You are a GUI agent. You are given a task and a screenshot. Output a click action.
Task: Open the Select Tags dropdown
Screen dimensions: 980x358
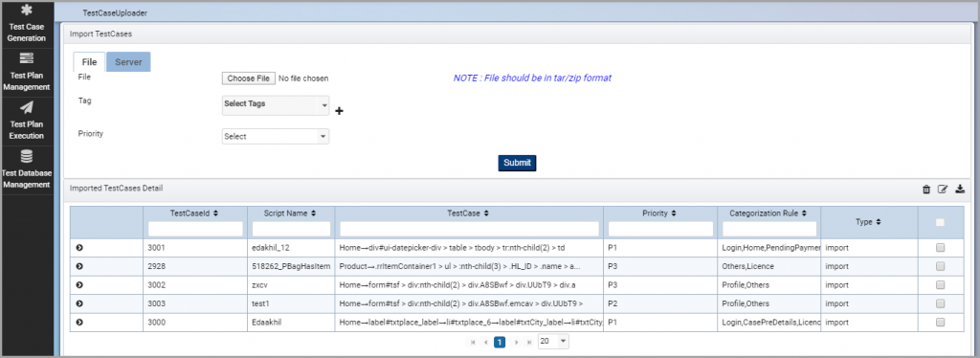[276, 105]
